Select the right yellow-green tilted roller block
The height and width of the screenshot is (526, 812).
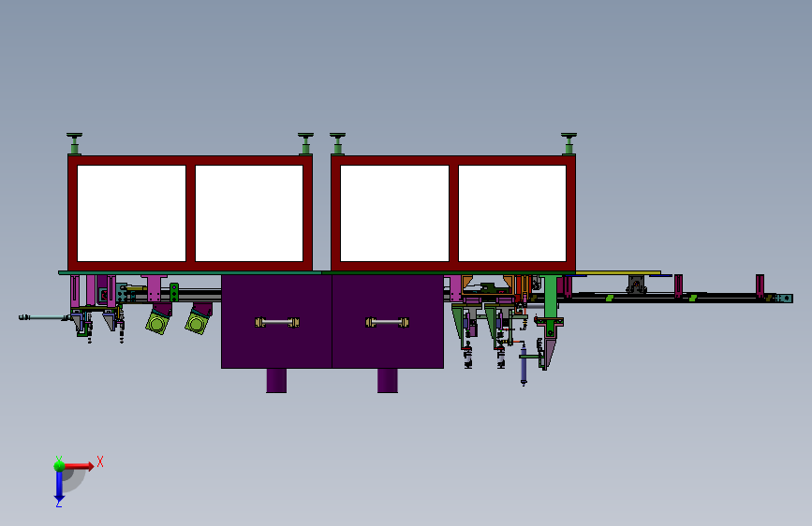197,323
